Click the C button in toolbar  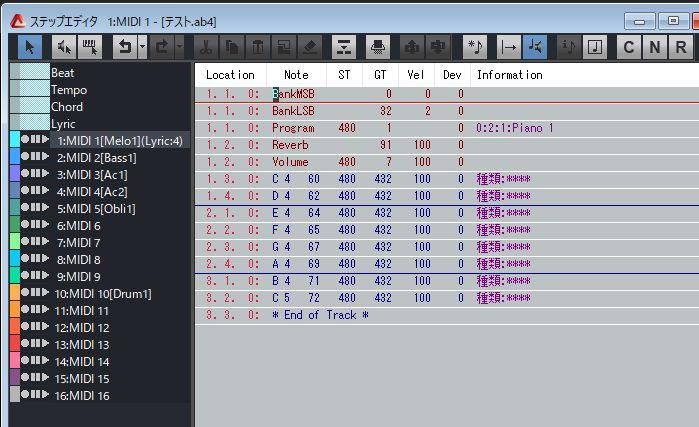coord(629,46)
